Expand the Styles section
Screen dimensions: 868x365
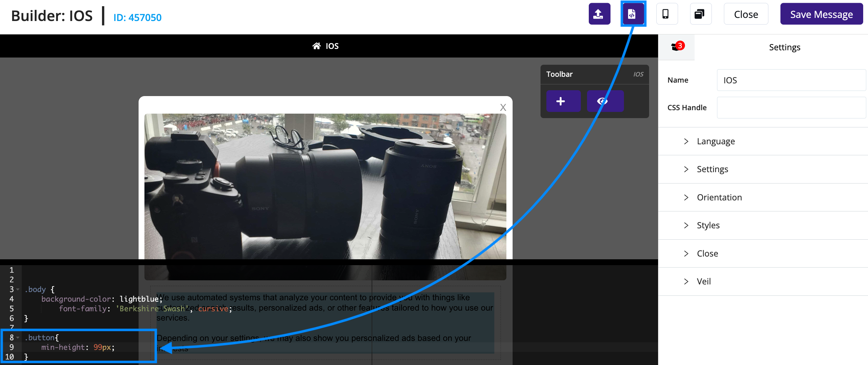(763, 226)
